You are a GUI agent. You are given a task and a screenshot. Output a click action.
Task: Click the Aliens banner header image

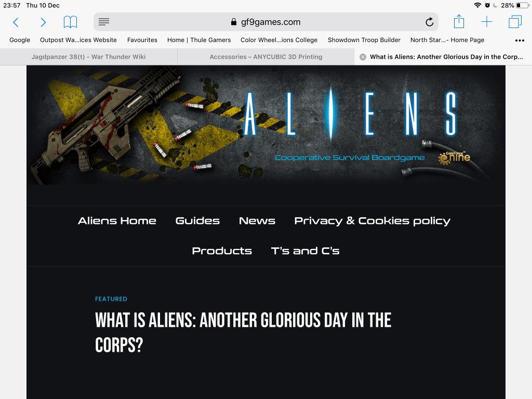click(x=266, y=125)
